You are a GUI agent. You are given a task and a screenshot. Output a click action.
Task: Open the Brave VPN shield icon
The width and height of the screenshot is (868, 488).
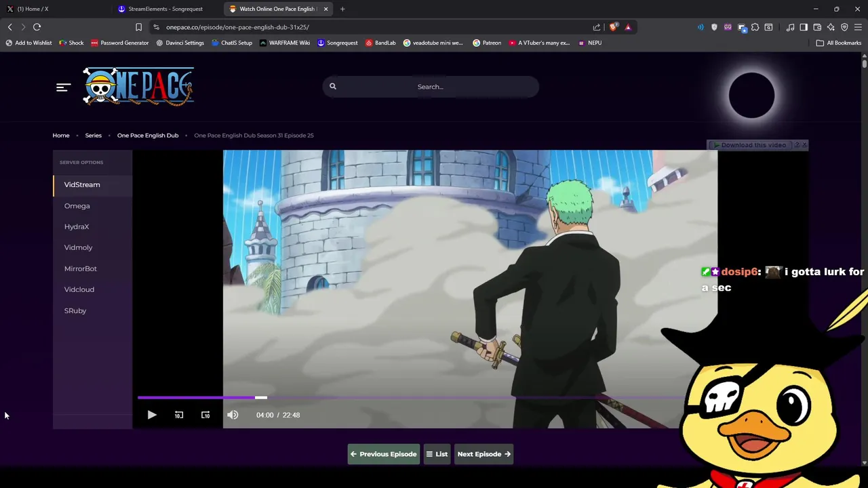844,27
